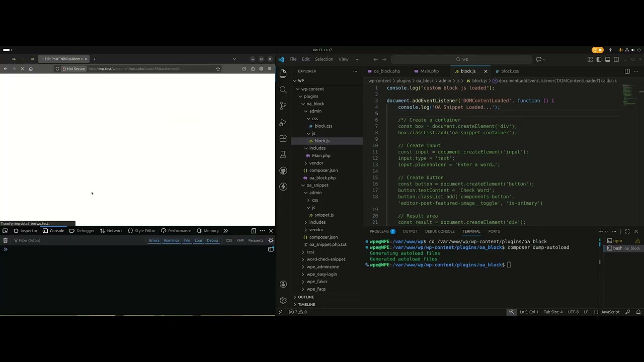This screenshot has height=362, width=644.
Task: Open Selection menu in VS Code
Action: (324, 59)
